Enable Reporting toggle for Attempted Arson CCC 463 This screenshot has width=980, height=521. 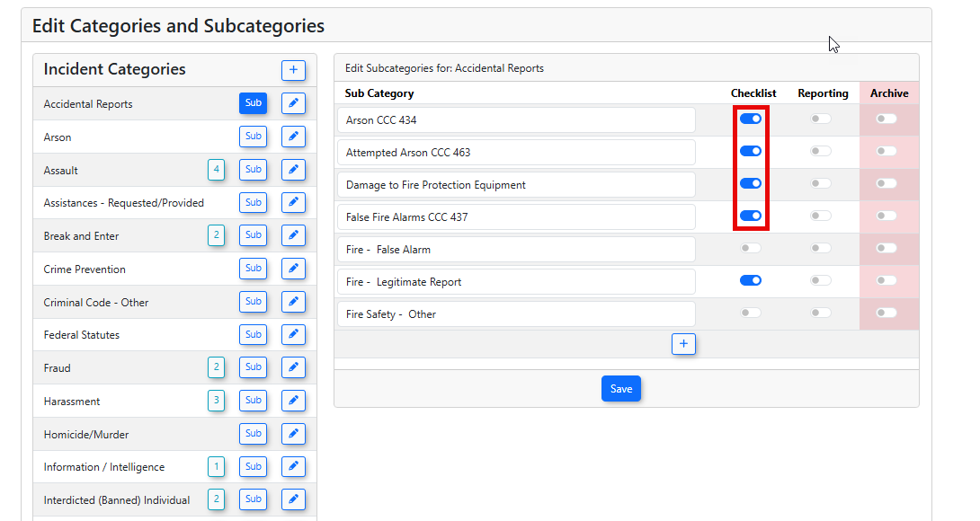pos(820,151)
